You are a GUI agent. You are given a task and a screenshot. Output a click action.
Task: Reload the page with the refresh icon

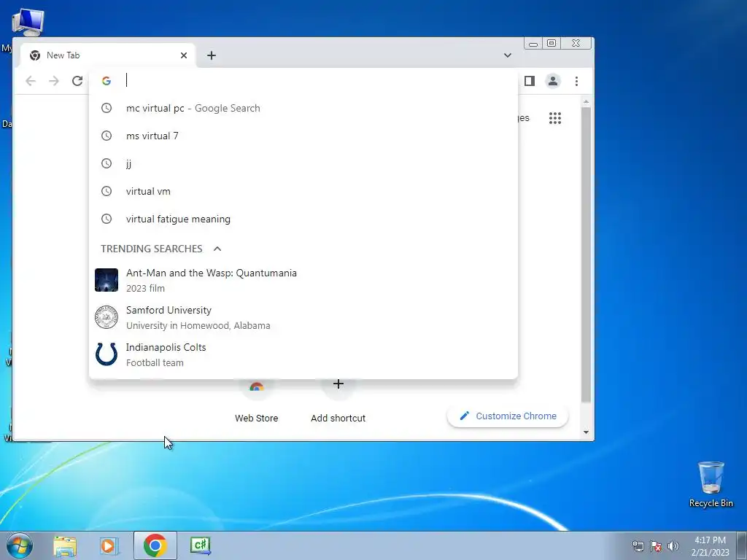pos(77,81)
